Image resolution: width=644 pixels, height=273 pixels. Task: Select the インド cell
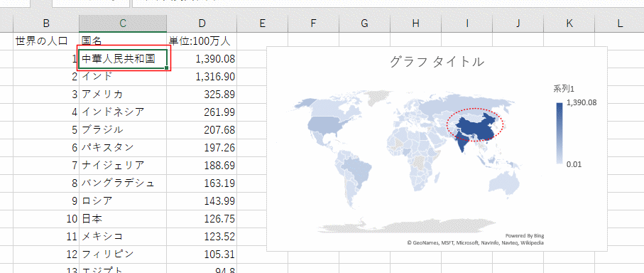[x=123, y=77]
